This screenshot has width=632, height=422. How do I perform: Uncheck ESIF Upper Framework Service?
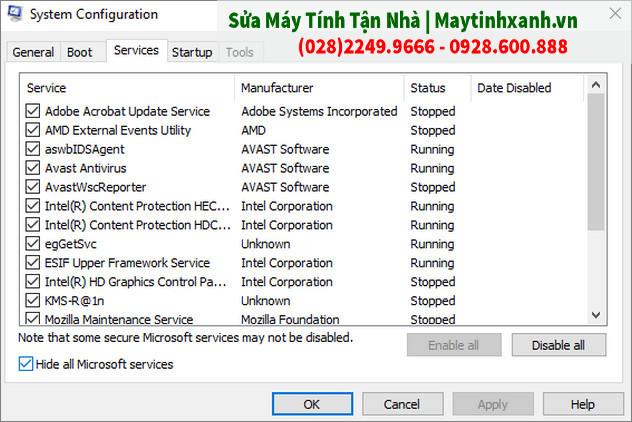[x=33, y=262]
